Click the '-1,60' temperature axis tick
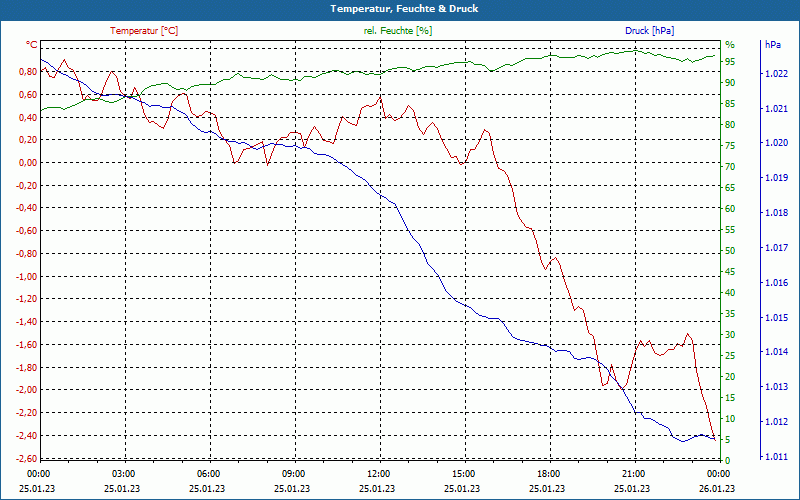The image size is (800, 500). tap(27, 345)
